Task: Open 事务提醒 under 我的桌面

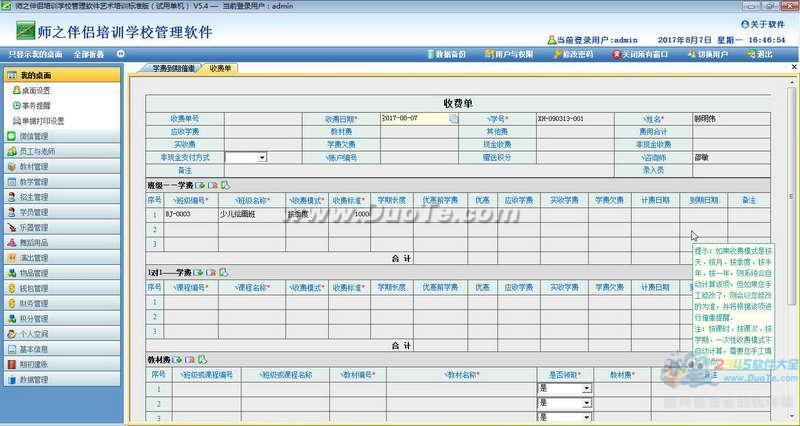Action: [x=32, y=106]
